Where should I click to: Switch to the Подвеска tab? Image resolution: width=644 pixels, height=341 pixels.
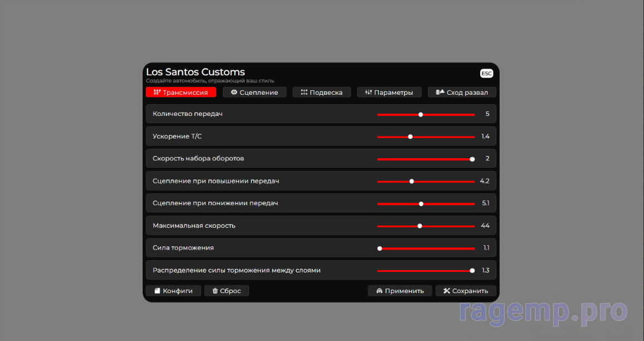click(321, 92)
